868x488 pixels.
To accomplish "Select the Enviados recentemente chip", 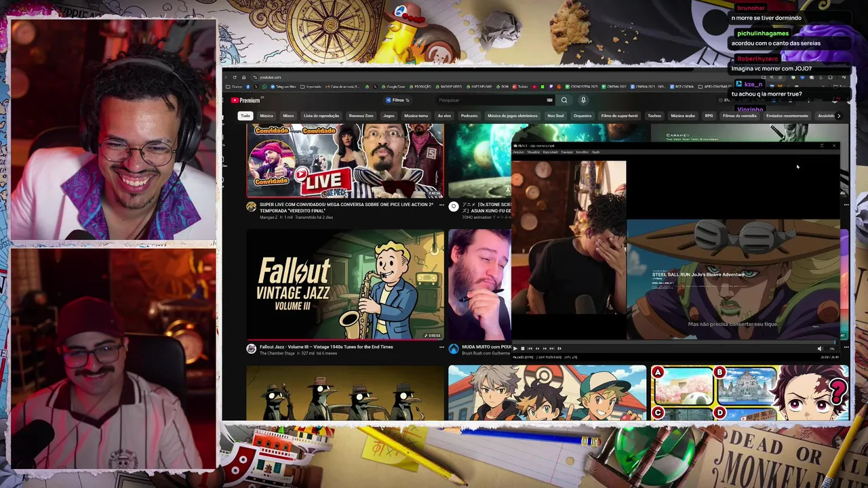I will (x=787, y=116).
